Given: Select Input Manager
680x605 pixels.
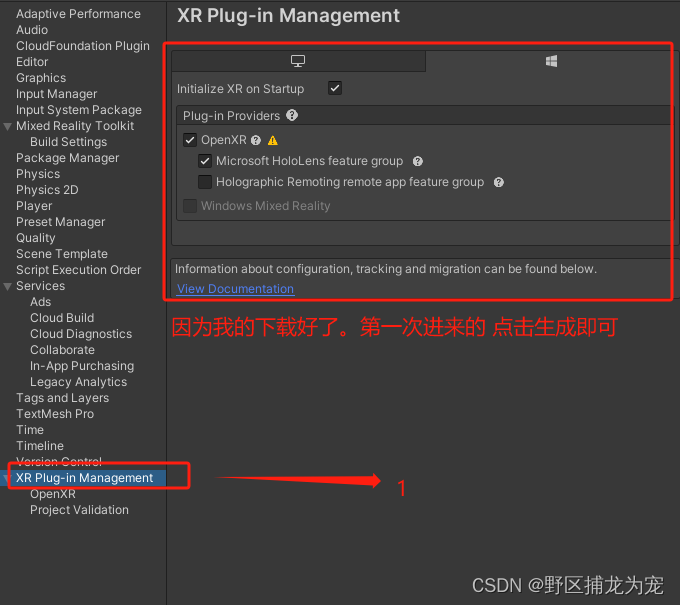Looking at the screenshot, I should pyautogui.click(x=56, y=94).
